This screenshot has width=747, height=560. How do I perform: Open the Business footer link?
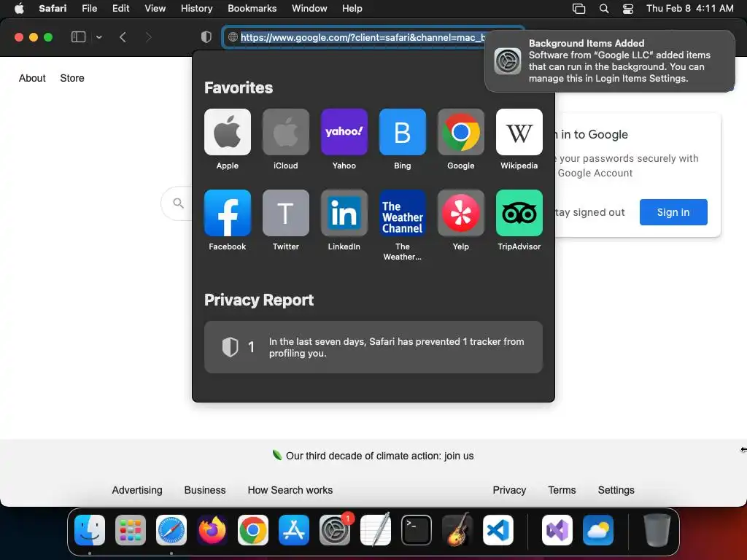coord(205,490)
